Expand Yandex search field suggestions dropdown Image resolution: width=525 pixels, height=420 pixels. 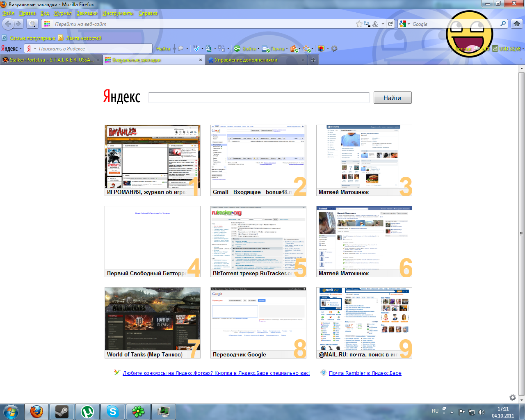(35, 49)
